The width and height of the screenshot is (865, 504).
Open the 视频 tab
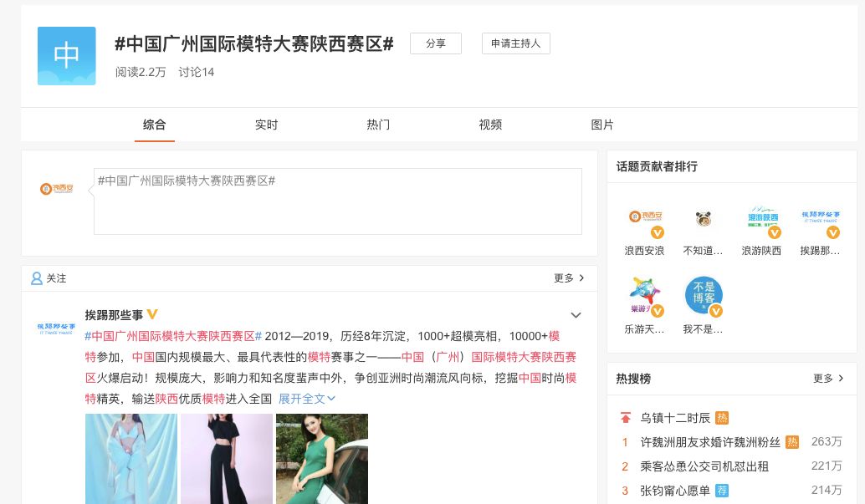pos(490,125)
